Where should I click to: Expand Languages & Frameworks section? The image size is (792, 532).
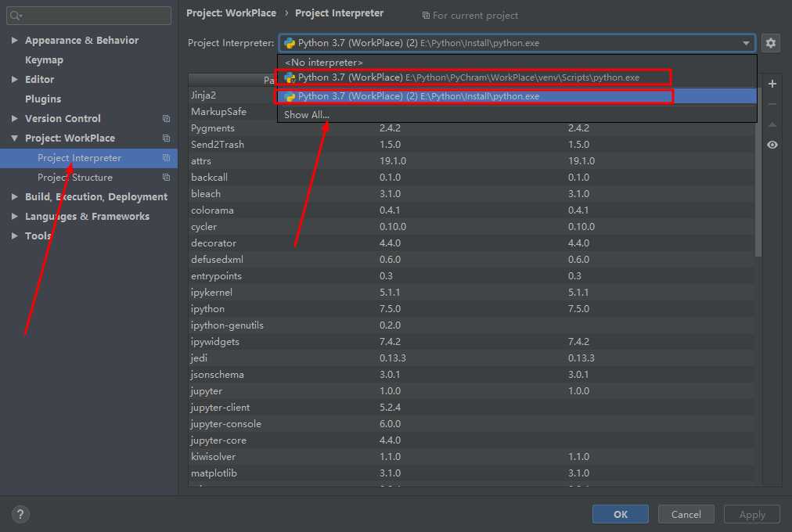(x=14, y=217)
